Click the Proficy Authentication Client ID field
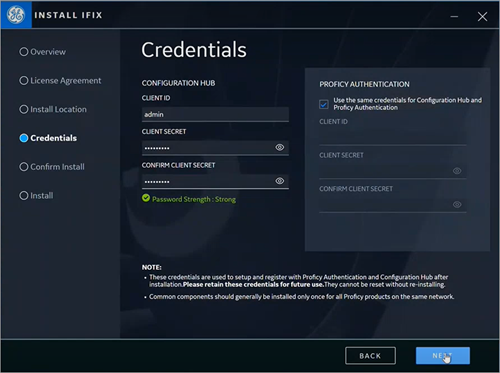Viewport: 500px width, 373px height. 393,138
